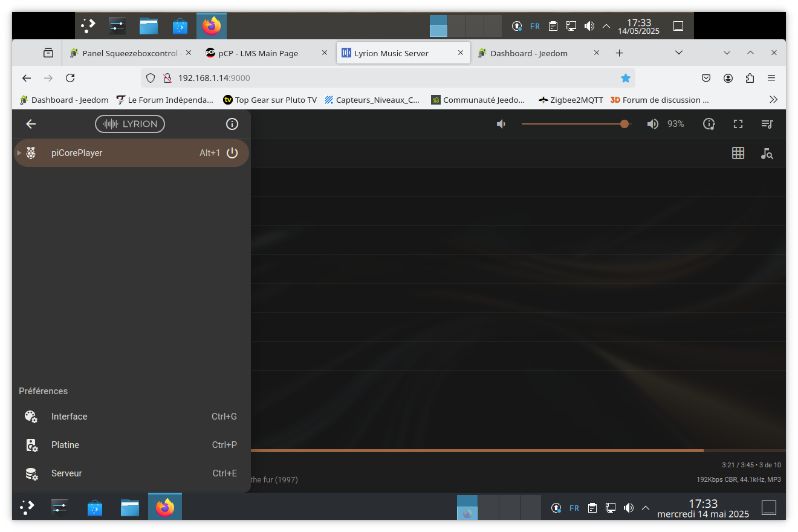This screenshot has width=798, height=532.
Task: Open system settings icon in top panel
Action: (x=117, y=25)
